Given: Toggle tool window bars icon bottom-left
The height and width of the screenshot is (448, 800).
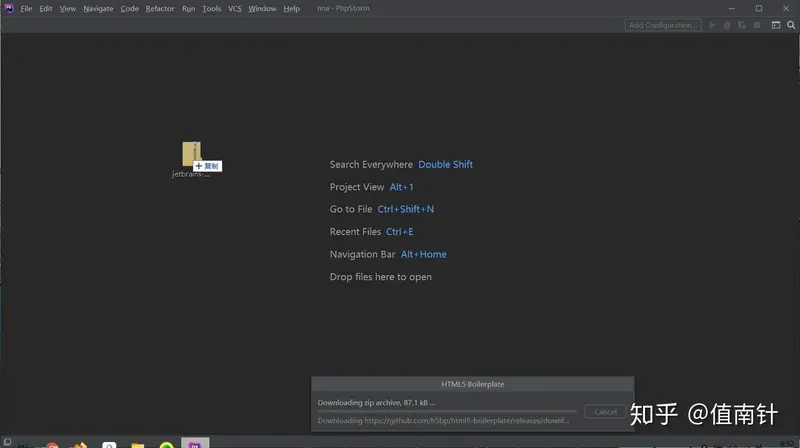Looking at the screenshot, I should pos(7,442).
